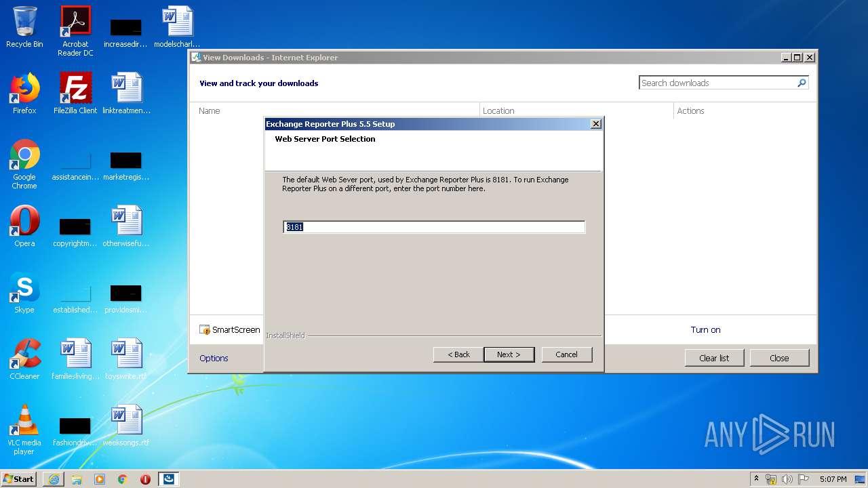Click the taskbar clock showing 5:07 PM
This screenshot has width=868, height=488.
pos(833,479)
